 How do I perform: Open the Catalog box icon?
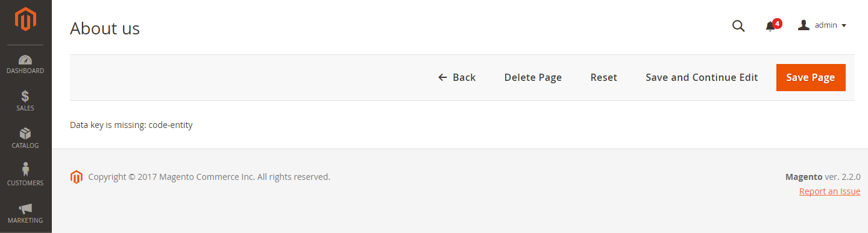click(x=25, y=134)
